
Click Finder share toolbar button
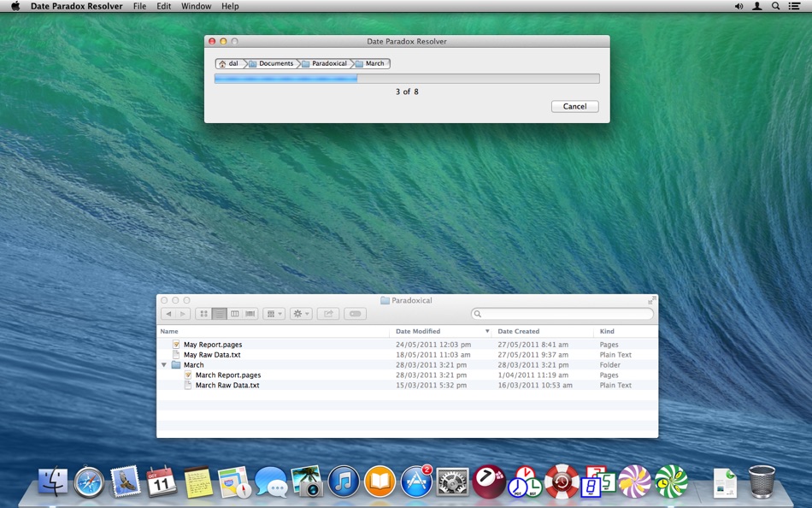click(328, 314)
